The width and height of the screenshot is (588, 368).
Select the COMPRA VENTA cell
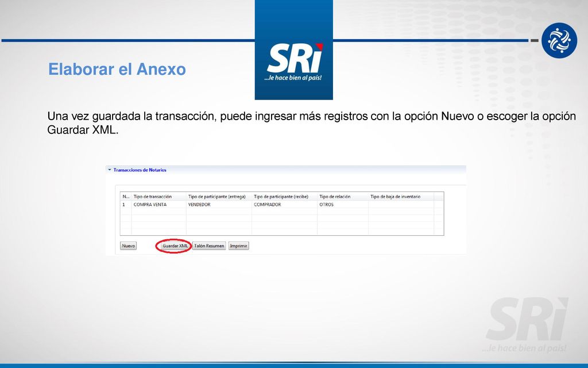coord(158,205)
